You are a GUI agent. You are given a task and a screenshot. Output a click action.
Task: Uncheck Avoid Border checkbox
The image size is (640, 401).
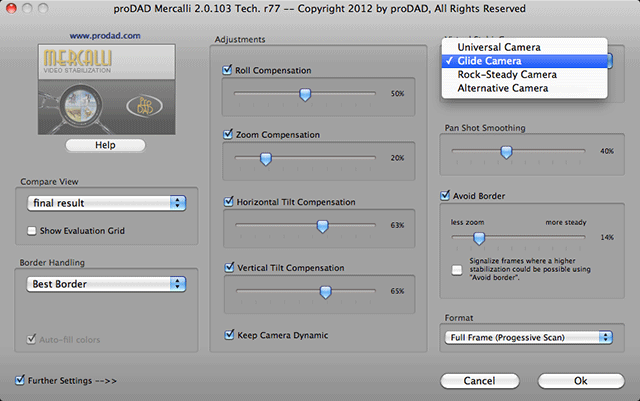point(445,196)
